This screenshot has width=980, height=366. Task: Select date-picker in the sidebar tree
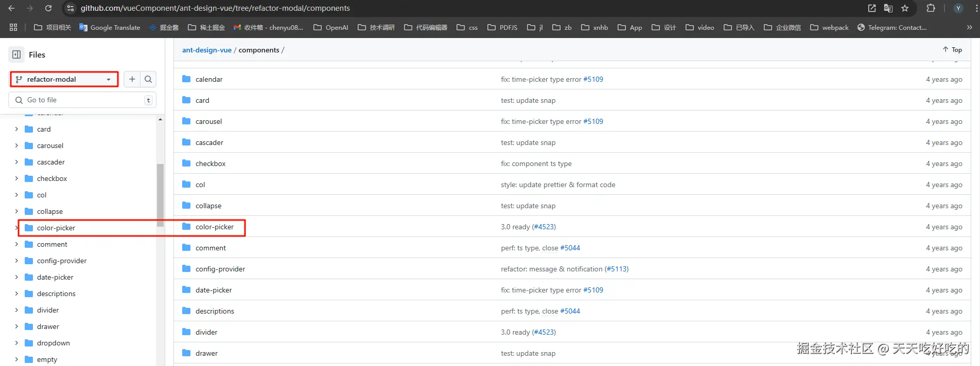click(55, 277)
